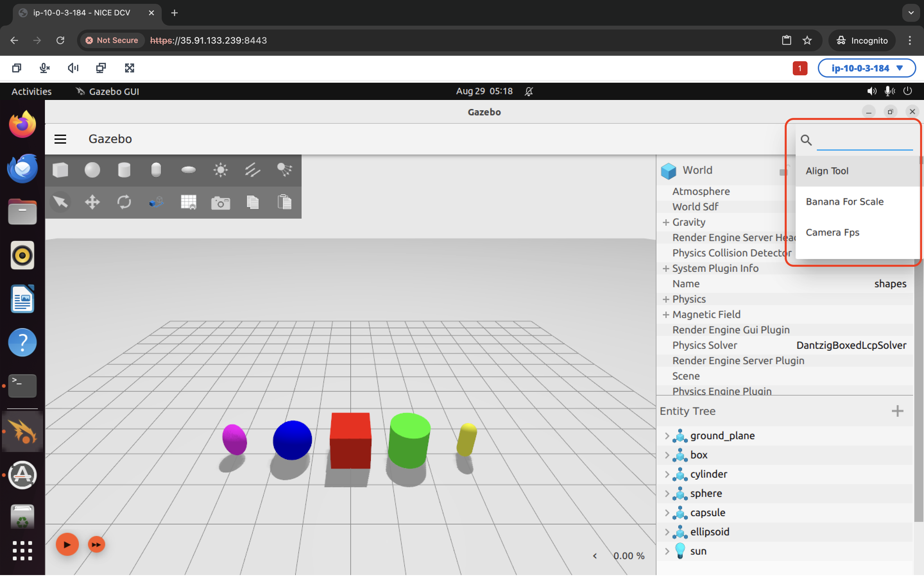Insert a cylinder shape
Viewport: 924px width, 577px height.
click(124, 170)
